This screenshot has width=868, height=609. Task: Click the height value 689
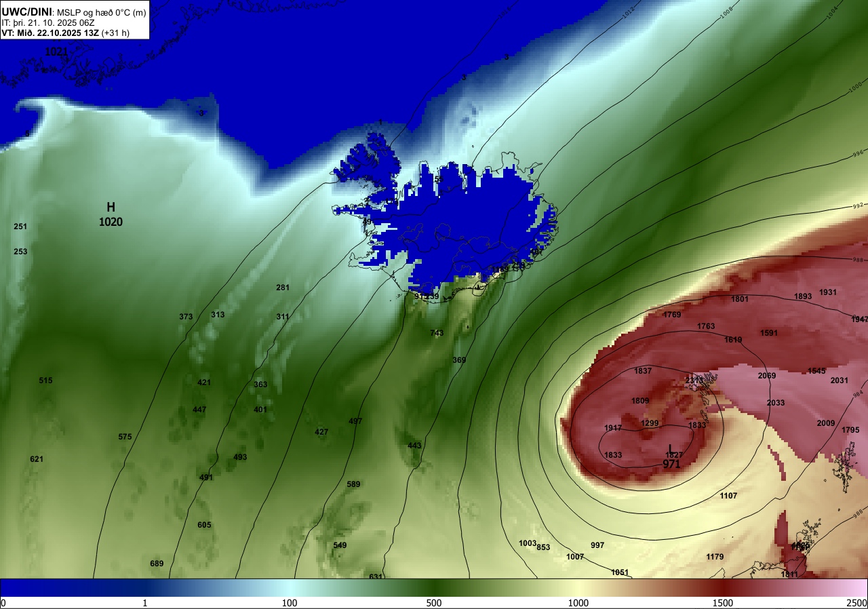(157, 564)
